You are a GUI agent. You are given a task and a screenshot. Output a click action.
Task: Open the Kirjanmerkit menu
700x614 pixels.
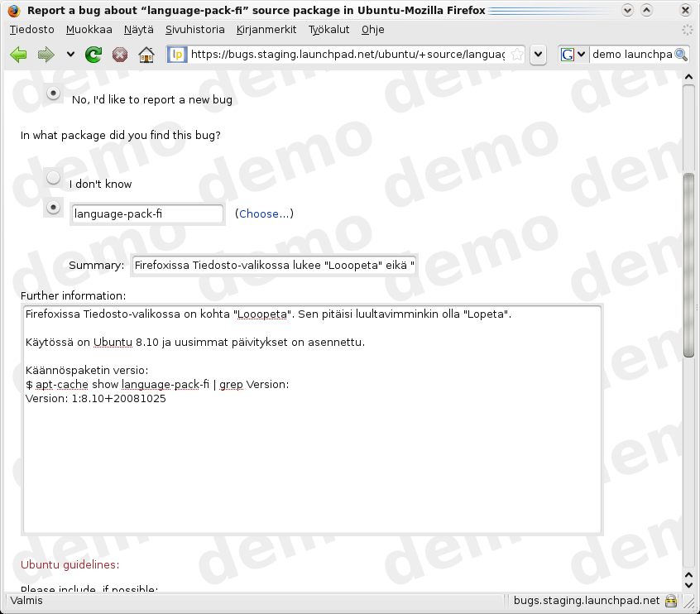(x=267, y=29)
